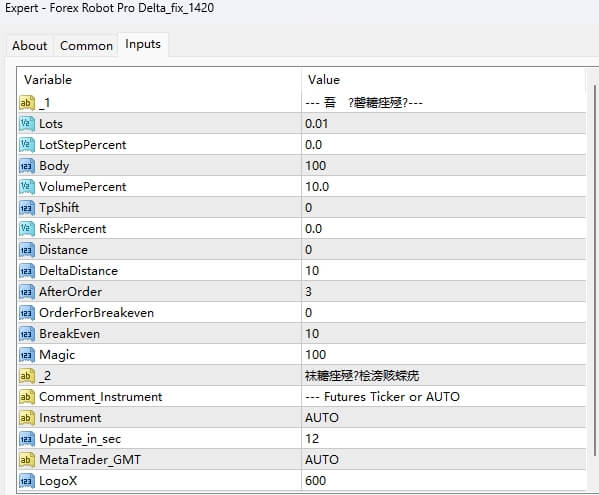The image size is (599, 495).
Task: Select the OrderForBreakeven value 0
Action: click(x=309, y=313)
